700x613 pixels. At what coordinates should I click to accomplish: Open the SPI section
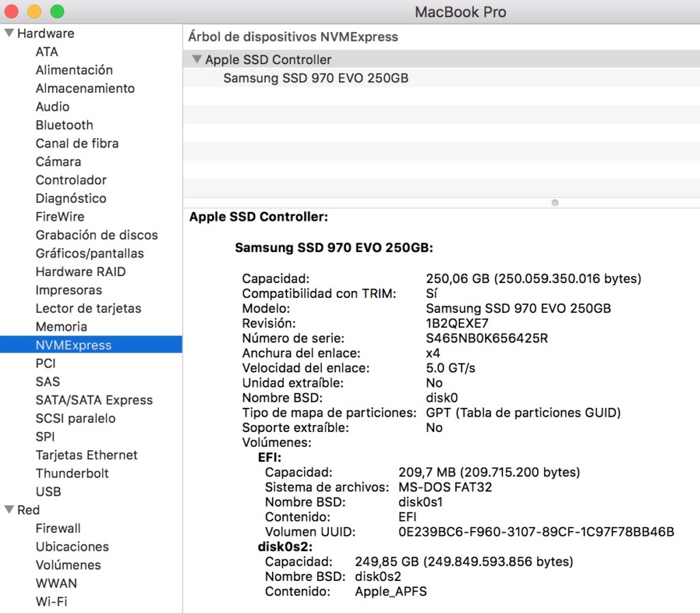click(46, 436)
